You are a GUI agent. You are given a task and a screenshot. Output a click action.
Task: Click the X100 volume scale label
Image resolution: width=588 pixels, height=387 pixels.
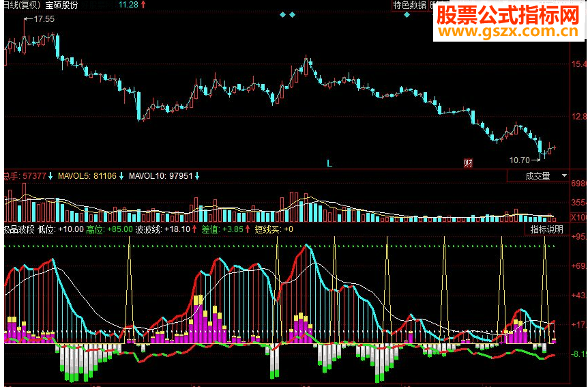tap(578, 218)
